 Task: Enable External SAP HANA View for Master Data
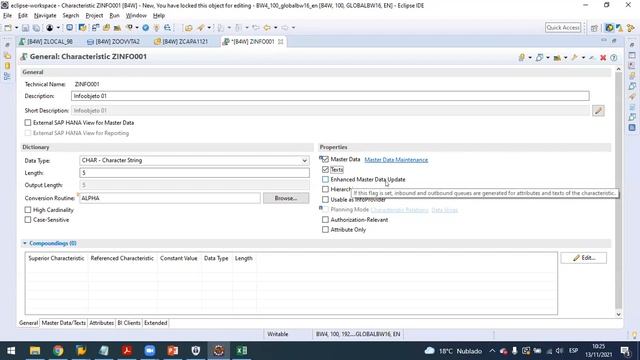(x=28, y=122)
